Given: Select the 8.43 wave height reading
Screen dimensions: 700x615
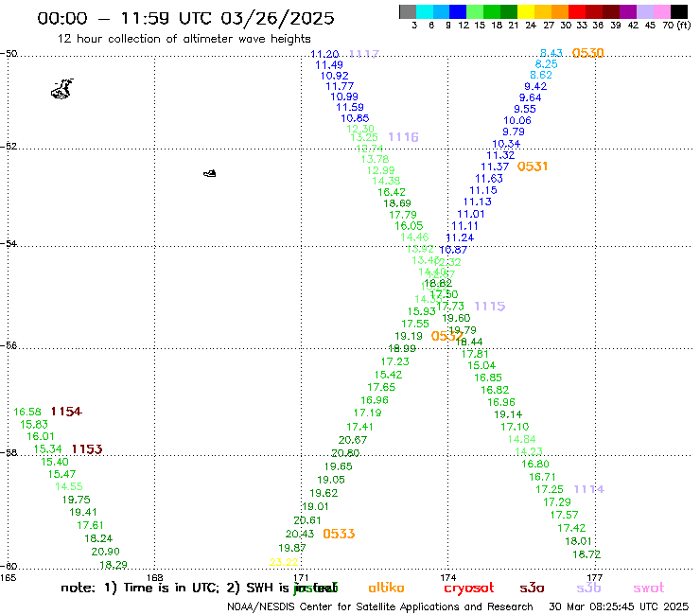Looking at the screenshot, I should [x=551, y=53].
